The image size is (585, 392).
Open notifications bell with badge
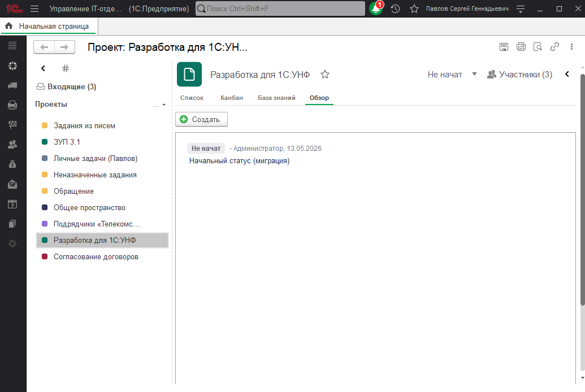point(376,8)
